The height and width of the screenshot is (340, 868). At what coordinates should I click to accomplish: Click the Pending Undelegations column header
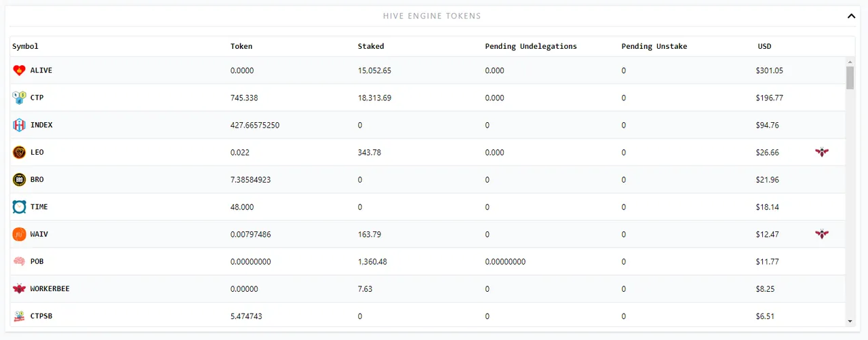pyautogui.click(x=531, y=46)
